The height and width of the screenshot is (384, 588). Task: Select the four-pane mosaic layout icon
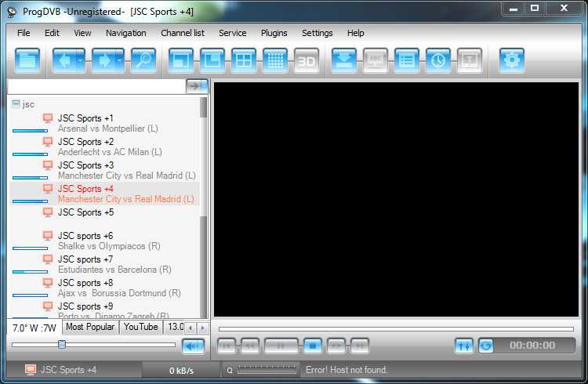pos(244,60)
